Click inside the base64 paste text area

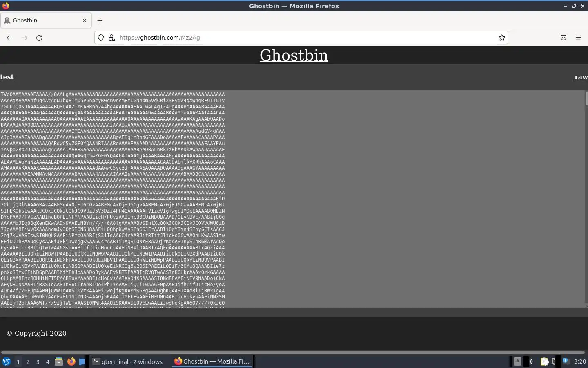292,199
